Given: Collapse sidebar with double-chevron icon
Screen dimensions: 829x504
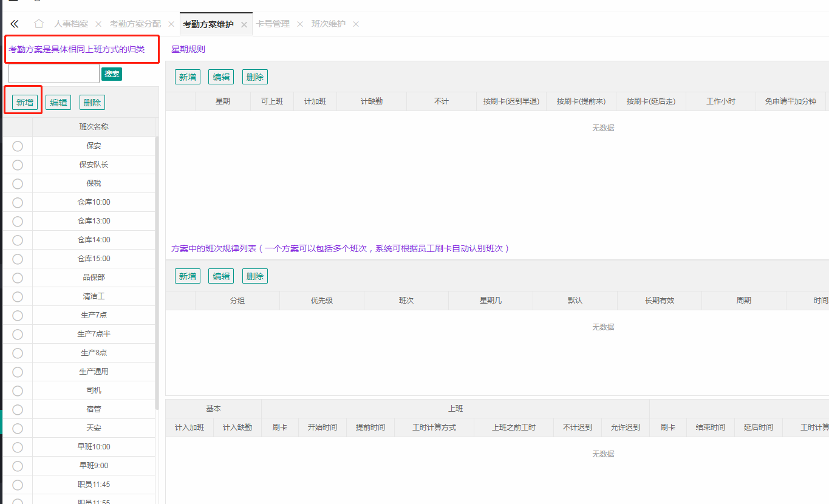Looking at the screenshot, I should tap(15, 24).
